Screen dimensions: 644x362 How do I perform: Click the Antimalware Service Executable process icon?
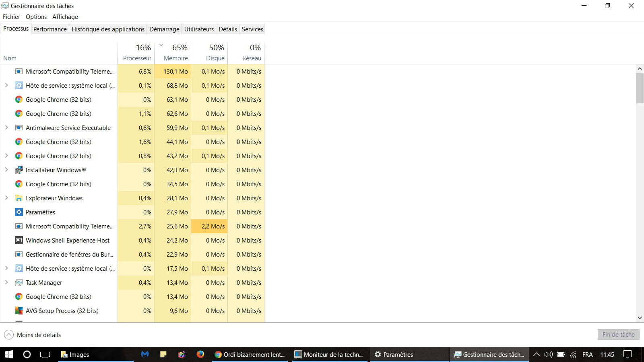click(19, 128)
